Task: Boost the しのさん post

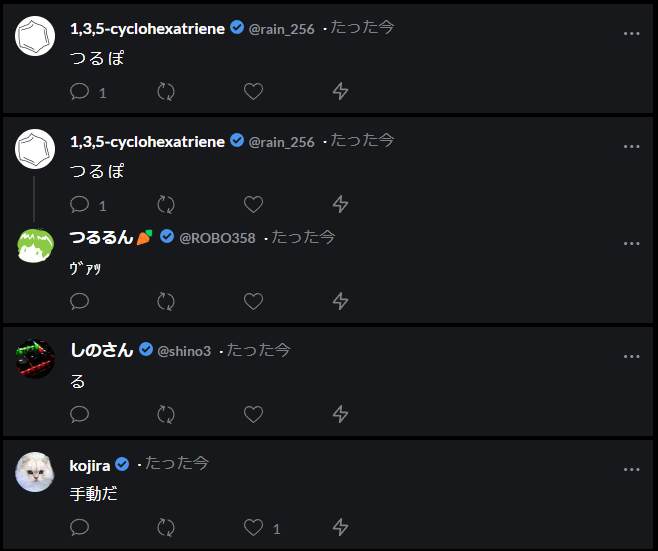Action: (166, 414)
